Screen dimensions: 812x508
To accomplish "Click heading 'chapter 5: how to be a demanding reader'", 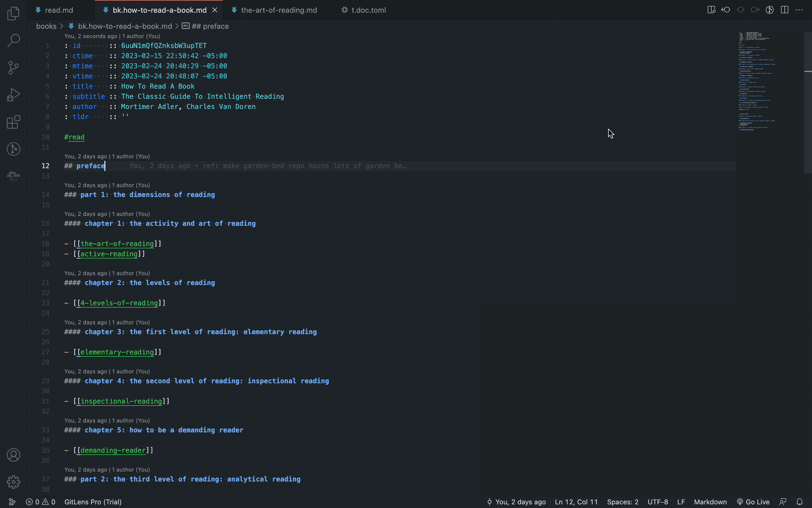I will point(164,430).
